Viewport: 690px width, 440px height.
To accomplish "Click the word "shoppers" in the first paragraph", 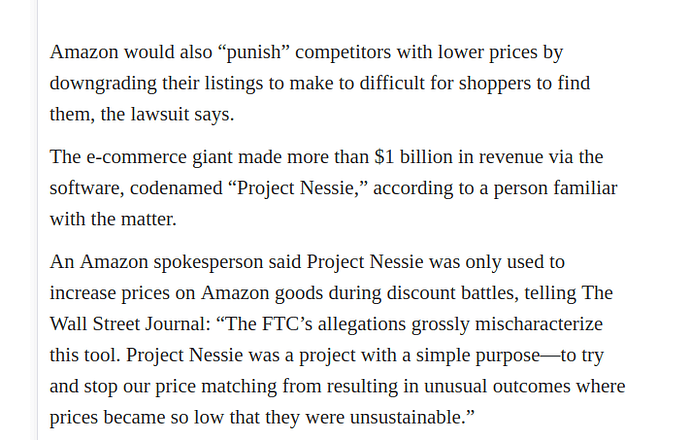I will pyautogui.click(x=495, y=84).
